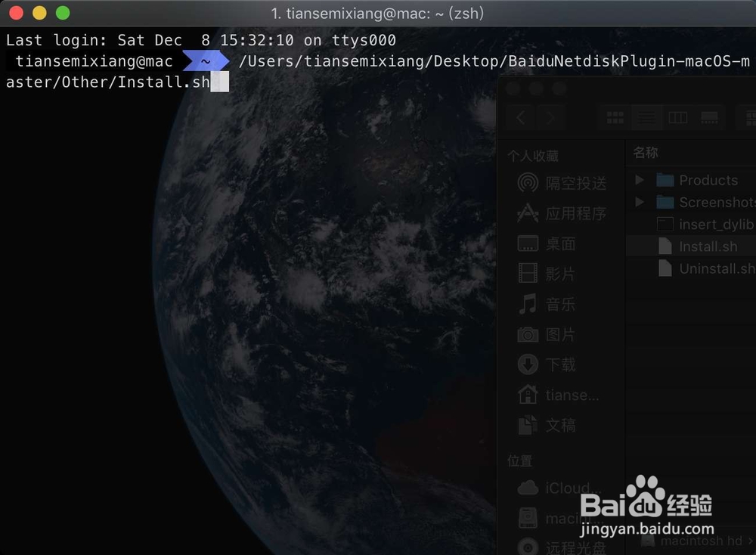Select Remote Disc (远程光盘) in sidebar
Viewport: 756px width, 555px height.
[562, 547]
